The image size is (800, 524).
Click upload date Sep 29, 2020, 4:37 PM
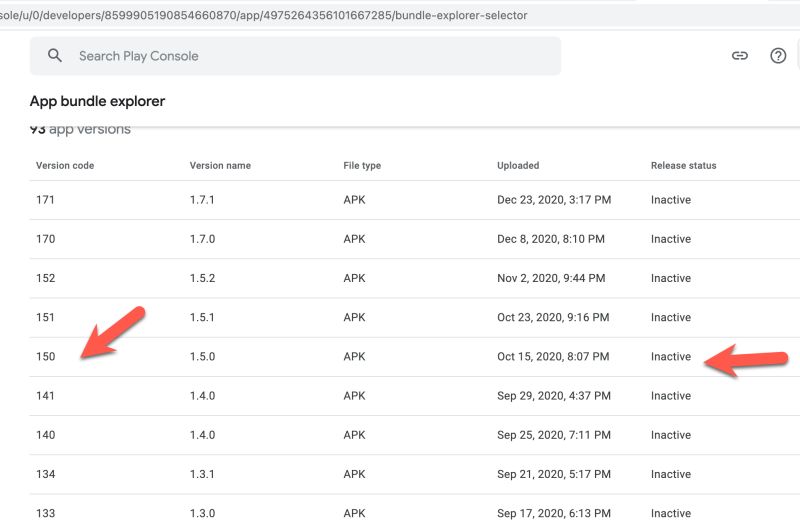[554, 396]
